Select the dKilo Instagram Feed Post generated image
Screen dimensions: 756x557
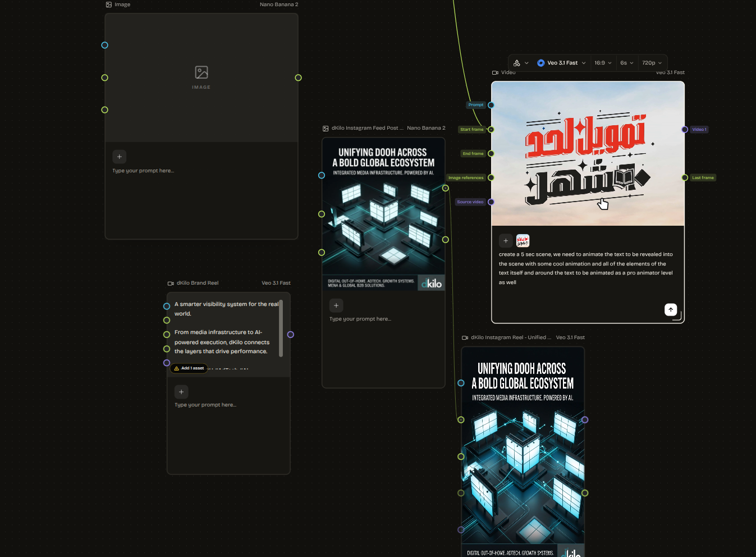383,214
